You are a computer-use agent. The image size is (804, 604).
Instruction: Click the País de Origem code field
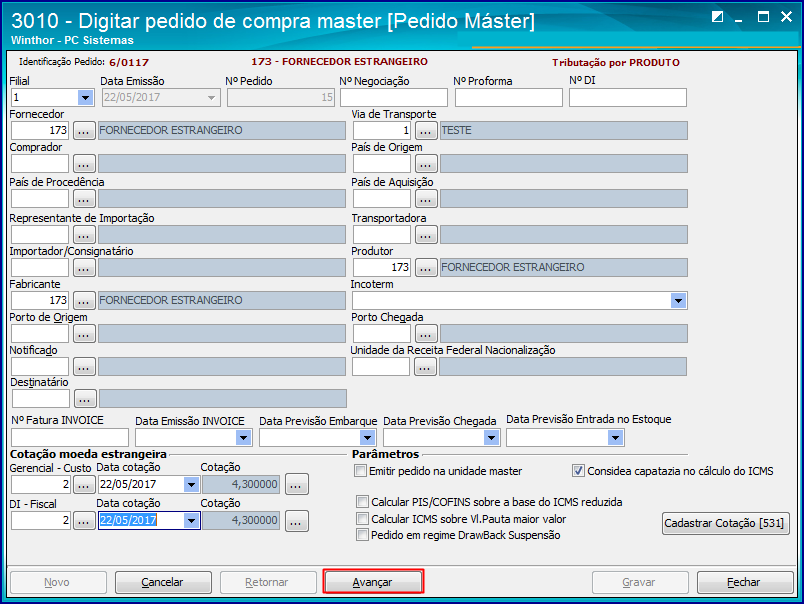(382, 164)
